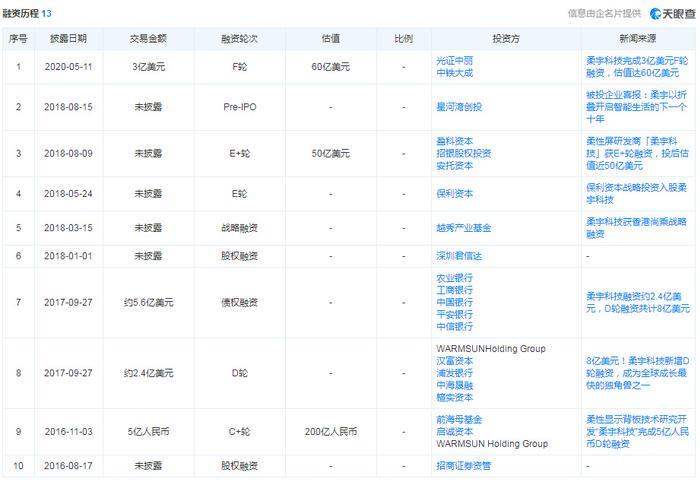Click the 约5.6亿美元 transaction amount
Image resolution: width=700 pixels, height=482 pixels.
click(x=148, y=303)
